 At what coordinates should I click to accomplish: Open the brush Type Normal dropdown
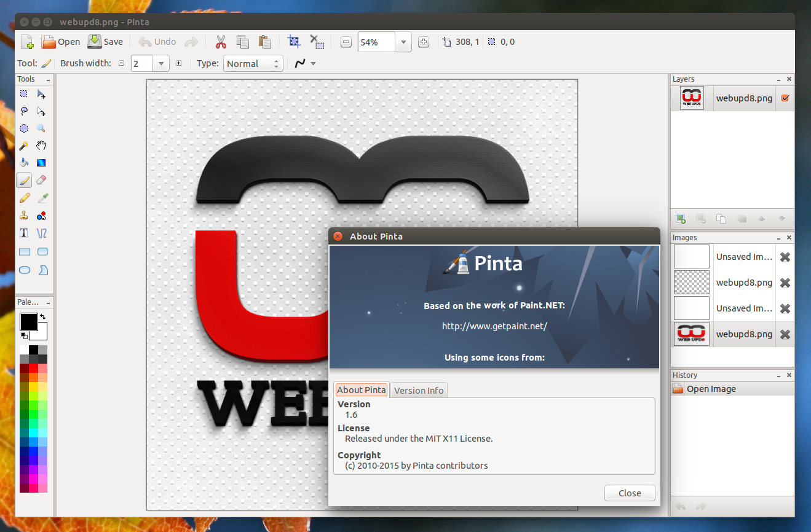click(x=253, y=63)
